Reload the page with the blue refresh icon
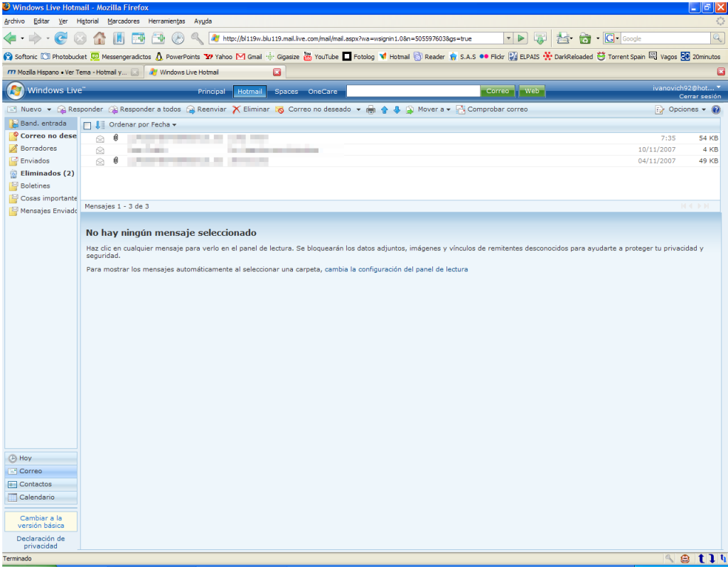 tap(61, 38)
